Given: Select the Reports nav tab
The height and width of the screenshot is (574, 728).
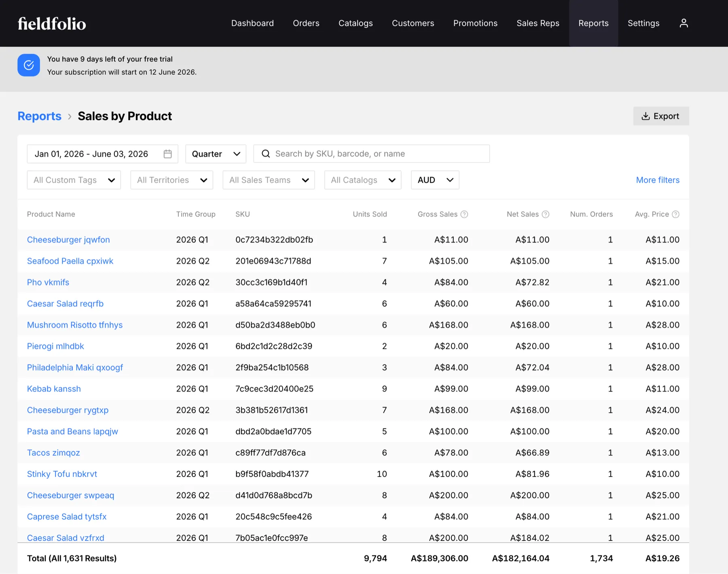Looking at the screenshot, I should click(x=593, y=23).
